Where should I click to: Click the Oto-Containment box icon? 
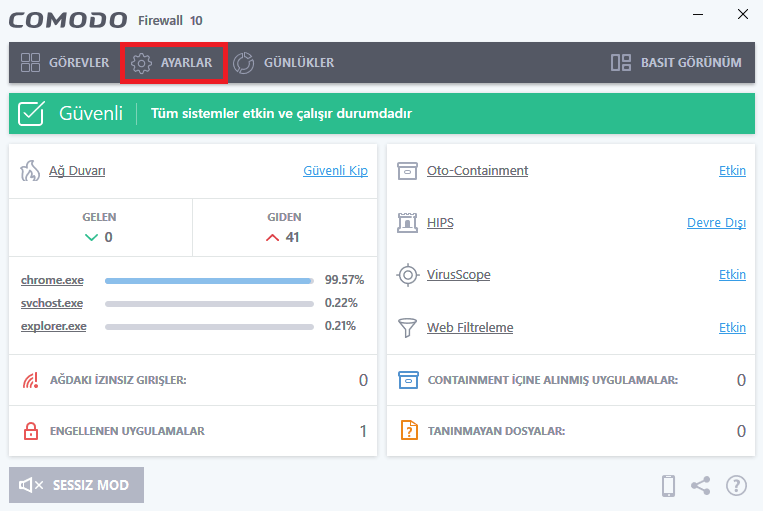(x=407, y=171)
